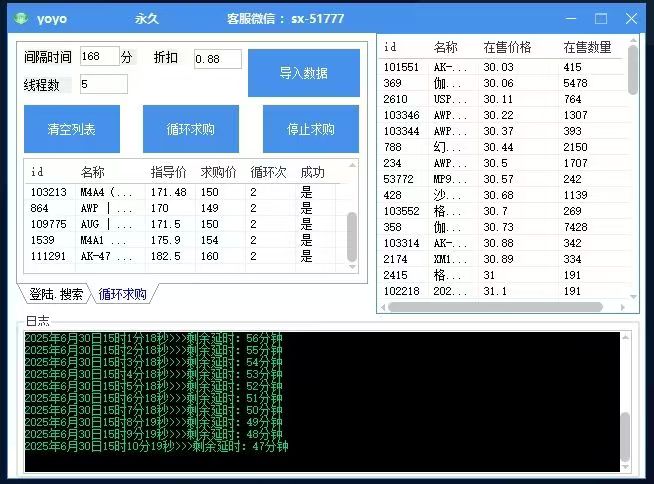Select row with id 864
This screenshot has height=484, width=654.
pyautogui.click(x=184, y=208)
